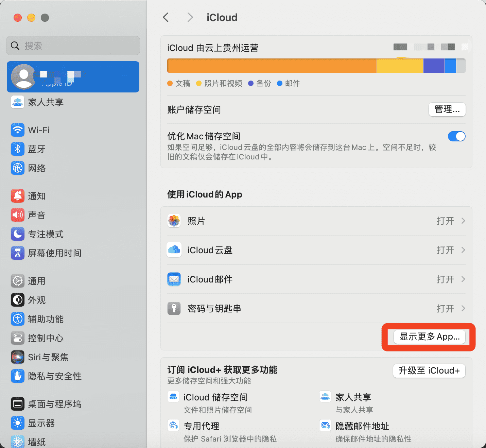Image resolution: width=486 pixels, height=448 pixels.
Task: Click the 管理... storage button
Action: (x=447, y=109)
